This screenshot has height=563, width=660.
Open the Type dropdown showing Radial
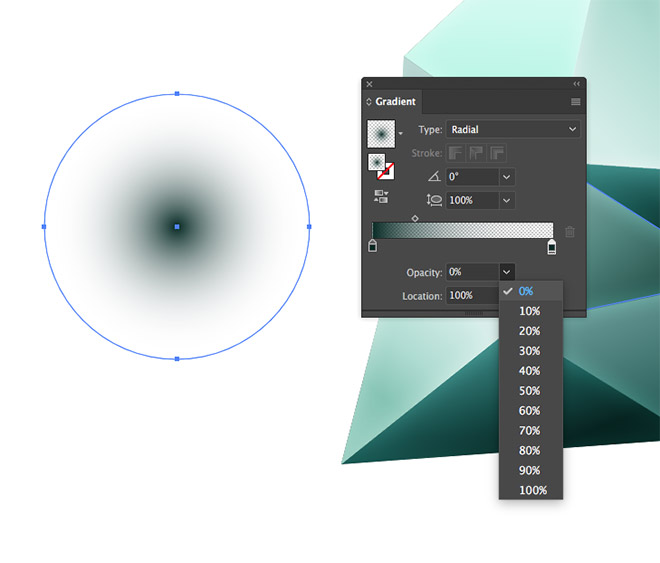513,129
